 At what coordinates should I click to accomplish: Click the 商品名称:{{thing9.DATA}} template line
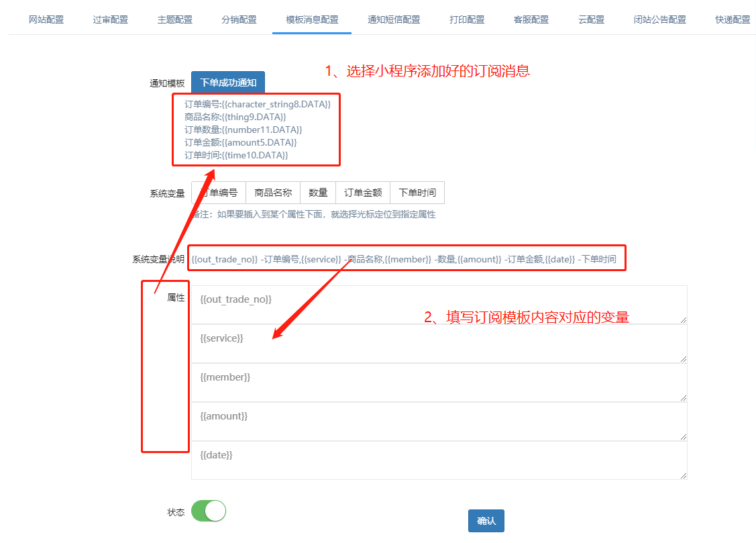(x=235, y=117)
